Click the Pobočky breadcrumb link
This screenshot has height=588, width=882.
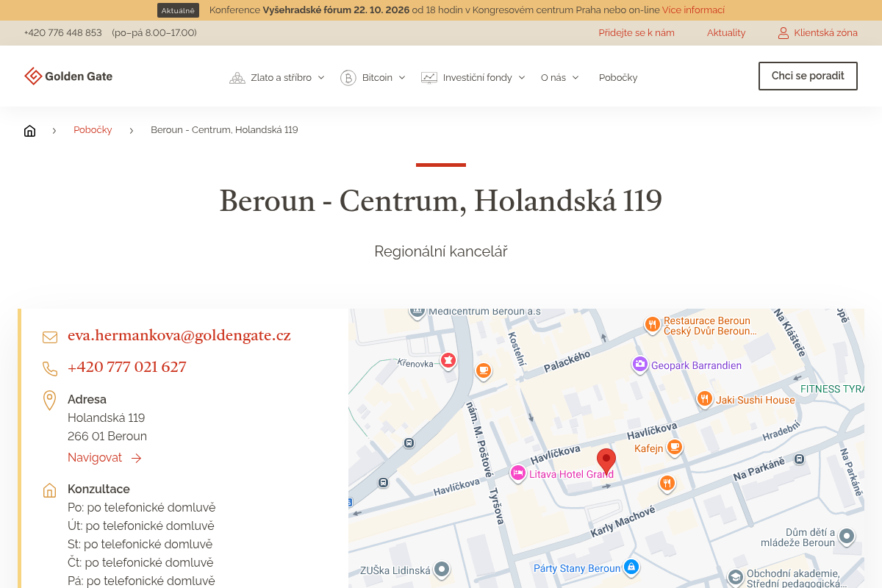(93, 130)
